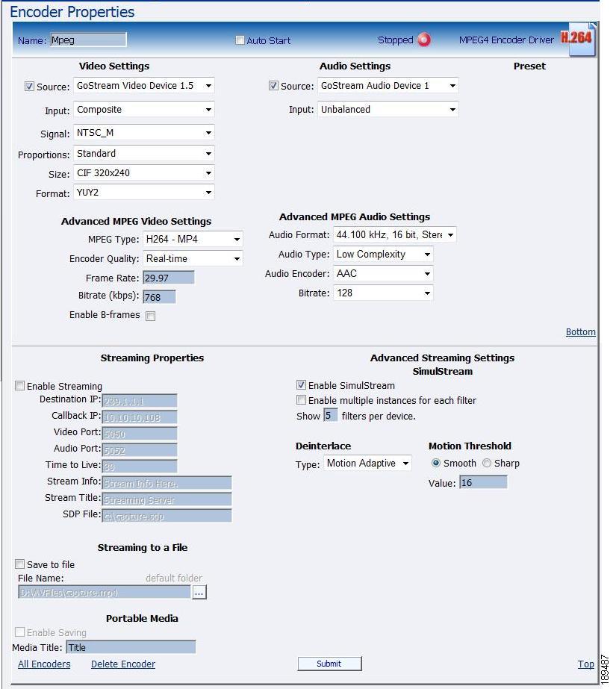The width and height of the screenshot is (616, 689).
Task: Click the video Bitrate (kbps) field
Action: pyautogui.click(x=160, y=297)
